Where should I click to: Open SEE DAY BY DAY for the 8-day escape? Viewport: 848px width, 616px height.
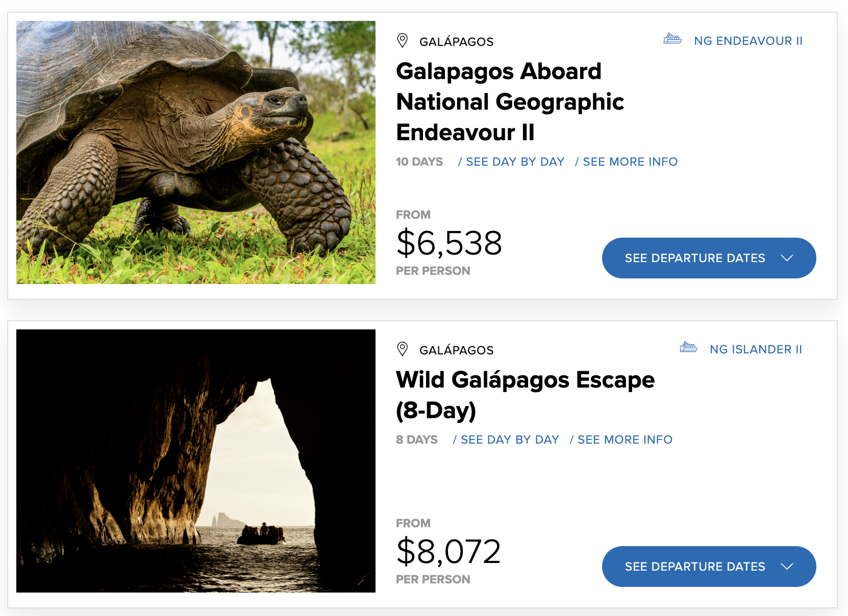pos(510,439)
